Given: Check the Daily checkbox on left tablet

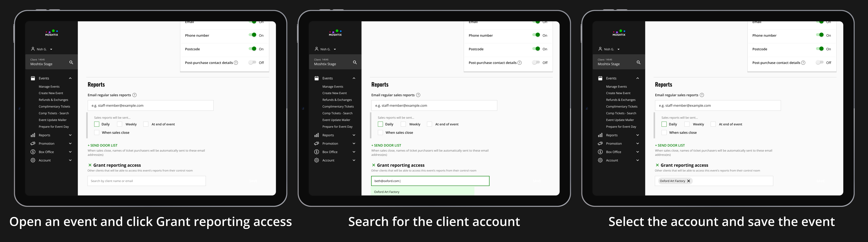Looking at the screenshot, I should [x=97, y=124].
